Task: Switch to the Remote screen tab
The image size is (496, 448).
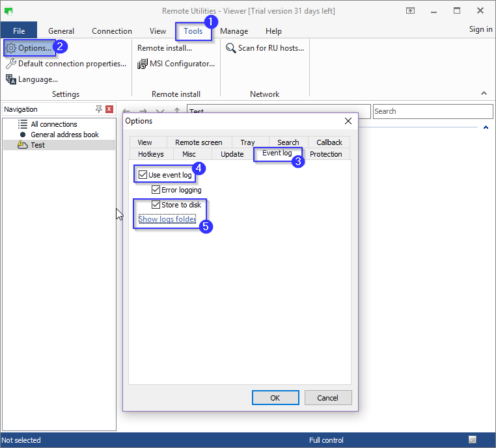Action: pyautogui.click(x=199, y=142)
